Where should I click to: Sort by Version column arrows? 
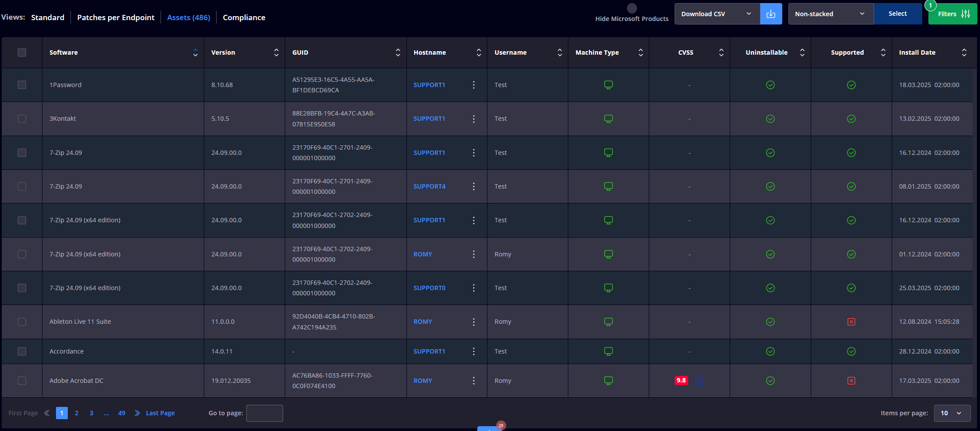pos(276,53)
